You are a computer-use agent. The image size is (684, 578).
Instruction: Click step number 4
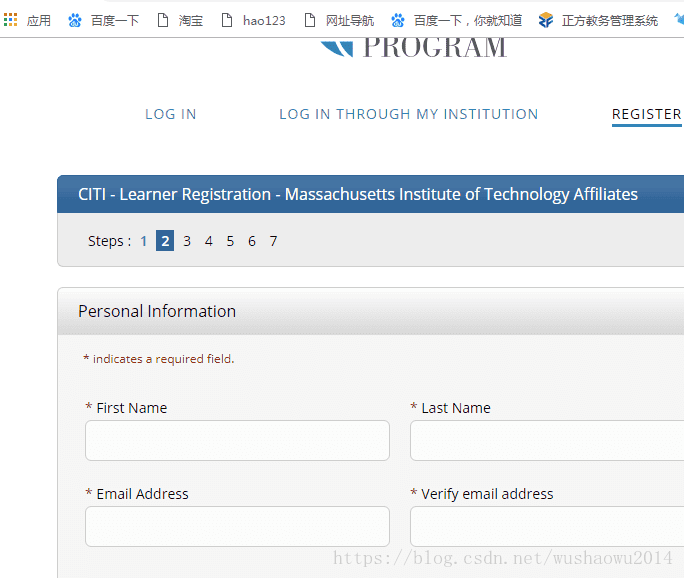[209, 241]
